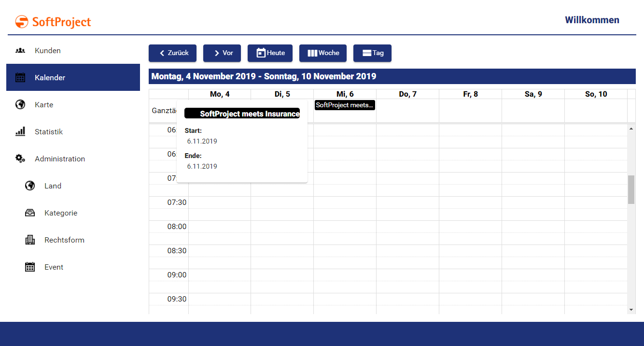Click the Kalender calendar icon
The image size is (644, 346).
pos(20,77)
